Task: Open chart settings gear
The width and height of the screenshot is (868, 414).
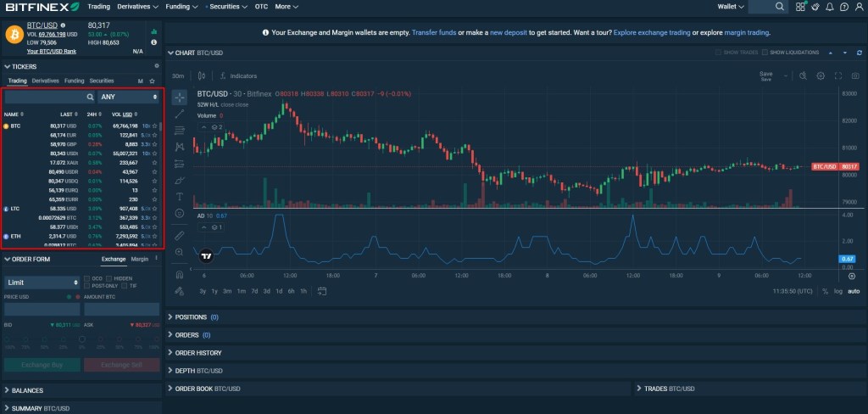Action: click(x=821, y=76)
